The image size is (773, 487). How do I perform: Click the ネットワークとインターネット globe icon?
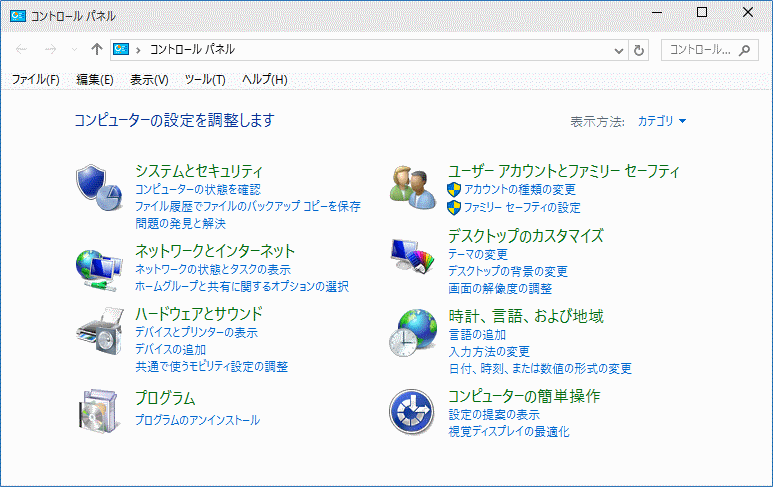pyautogui.click(x=99, y=271)
